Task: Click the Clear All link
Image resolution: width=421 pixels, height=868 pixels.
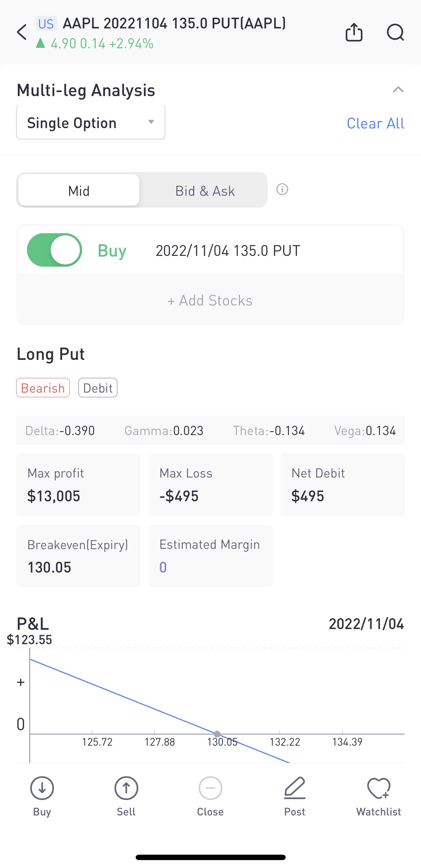Action: click(x=375, y=123)
